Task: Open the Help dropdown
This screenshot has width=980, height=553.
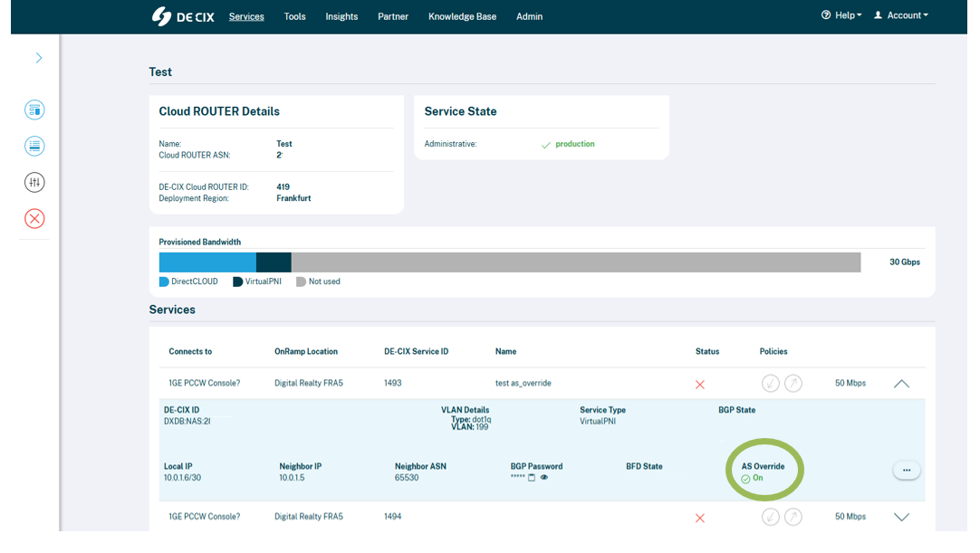Action: 841,15
